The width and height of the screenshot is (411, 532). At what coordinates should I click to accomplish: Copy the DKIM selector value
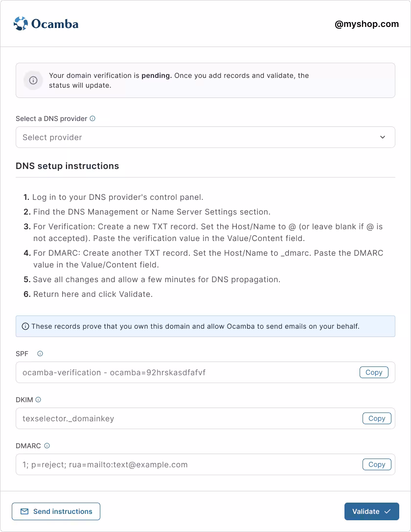[377, 418]
